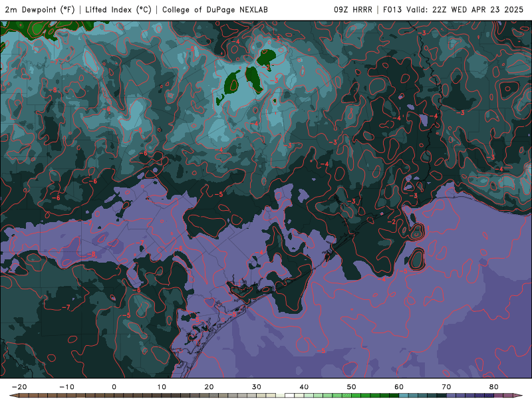
Task: Click the 60 label on the color scale
Action: [x=399, y=387]
